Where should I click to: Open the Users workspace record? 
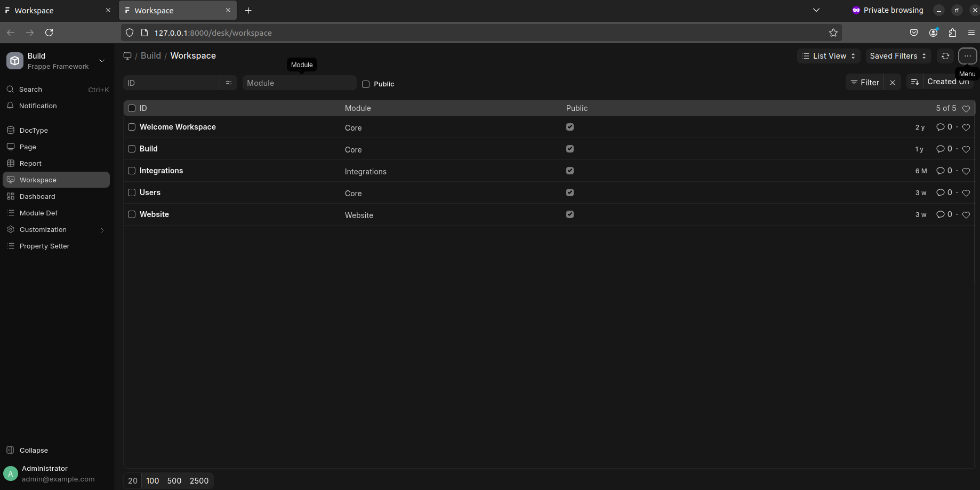tap(150, 192)
